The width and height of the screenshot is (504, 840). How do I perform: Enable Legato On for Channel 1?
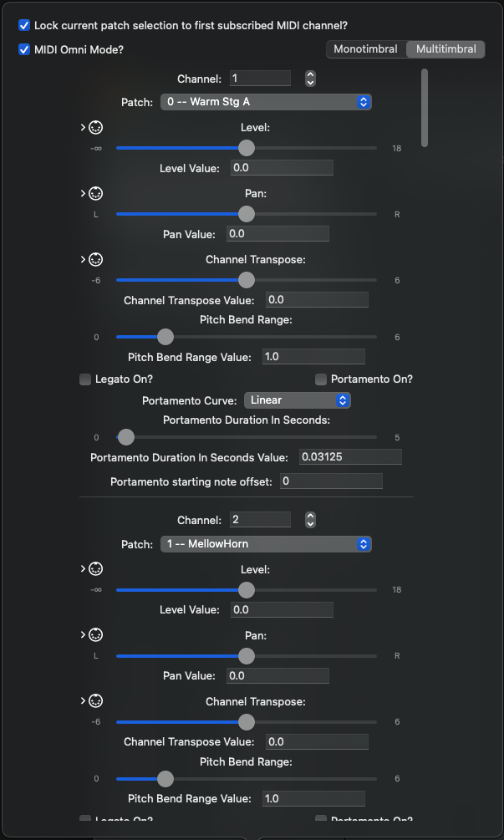(85, 379)
